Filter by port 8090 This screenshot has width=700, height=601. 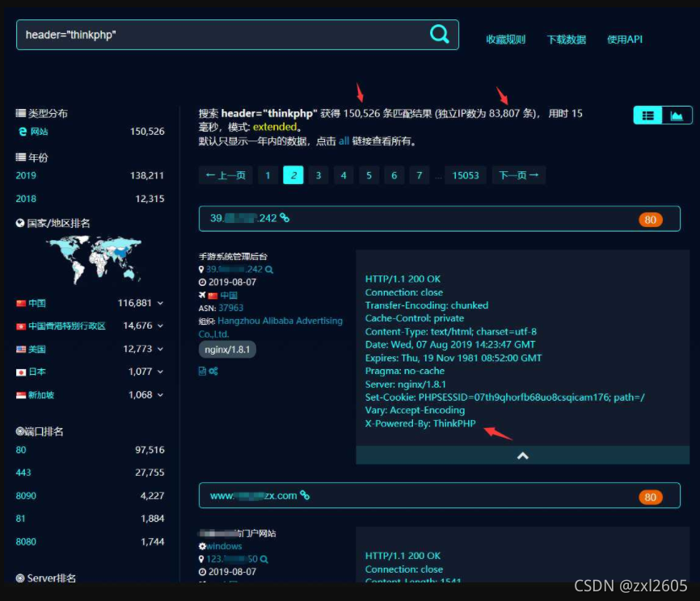click(26, 496)
